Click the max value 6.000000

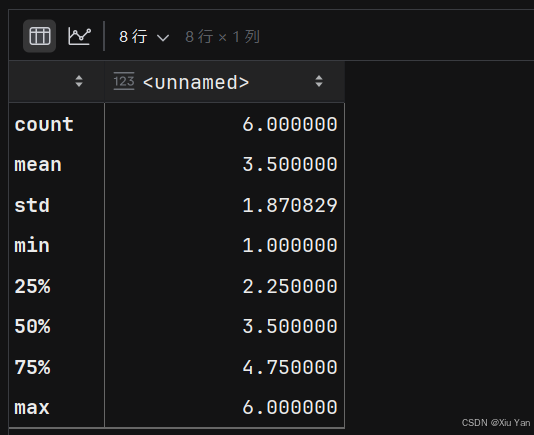[x=290, y=407]
